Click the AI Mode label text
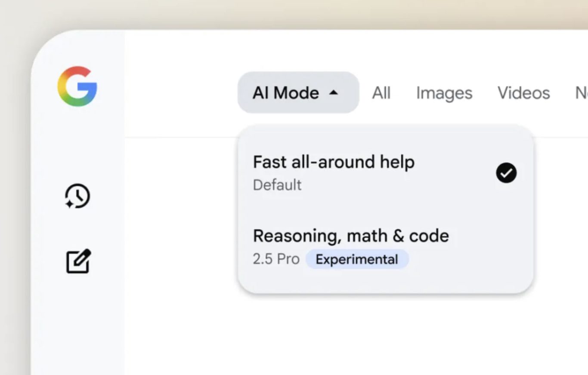588x375 pixels. (285, 93)
